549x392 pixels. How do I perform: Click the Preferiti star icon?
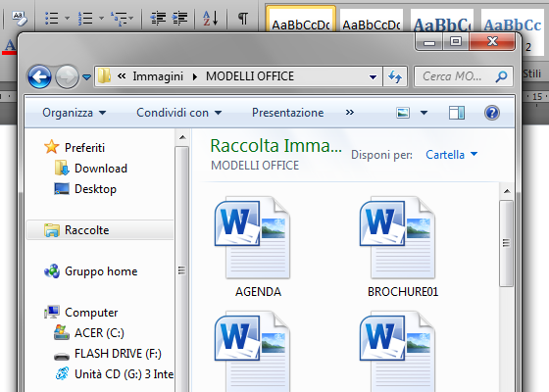(x=51, y=147)
